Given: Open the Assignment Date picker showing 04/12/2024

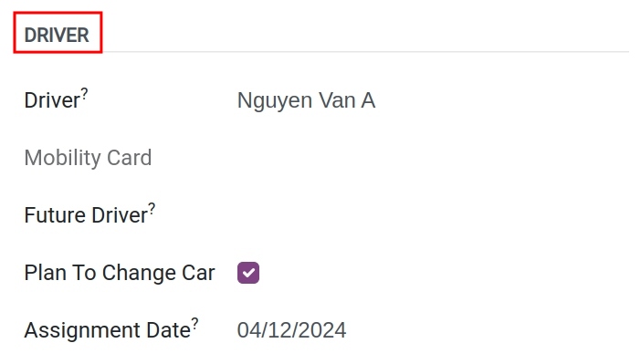Looking at the screenshot, I should 433,330.
